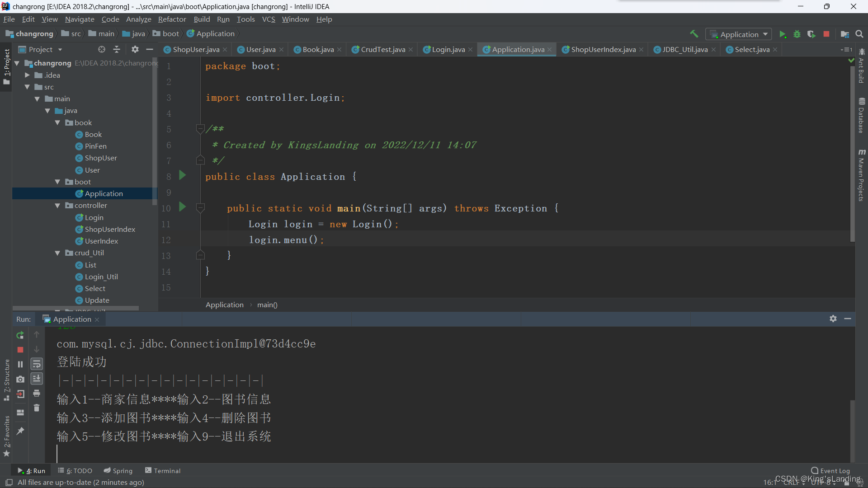868x488 pixels.
Task: Collapse the crud_Util package folder
Action: pos(57,253)
